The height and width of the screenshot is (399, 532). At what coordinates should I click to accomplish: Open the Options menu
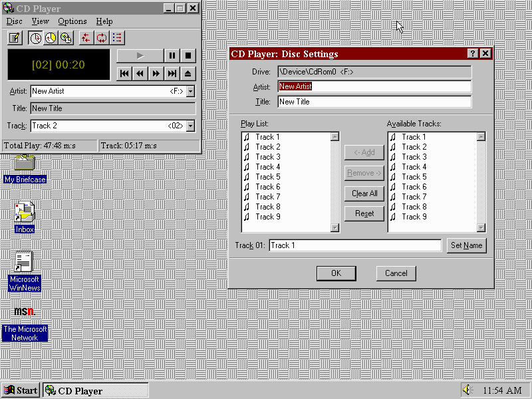[72, 21]
